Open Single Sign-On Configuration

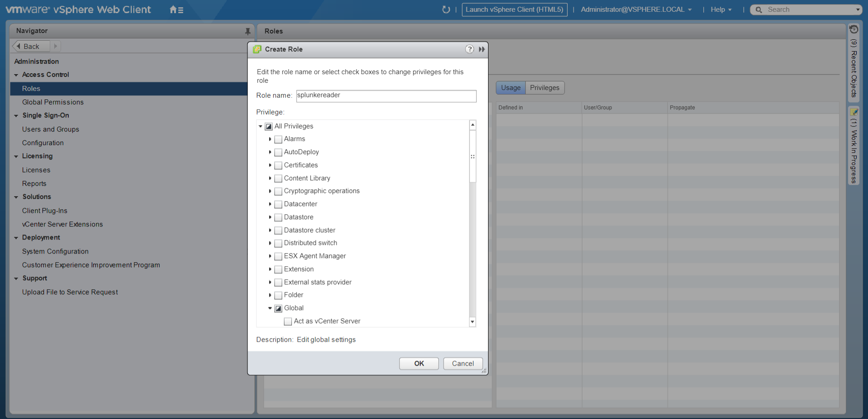click(x=43, y=143)
